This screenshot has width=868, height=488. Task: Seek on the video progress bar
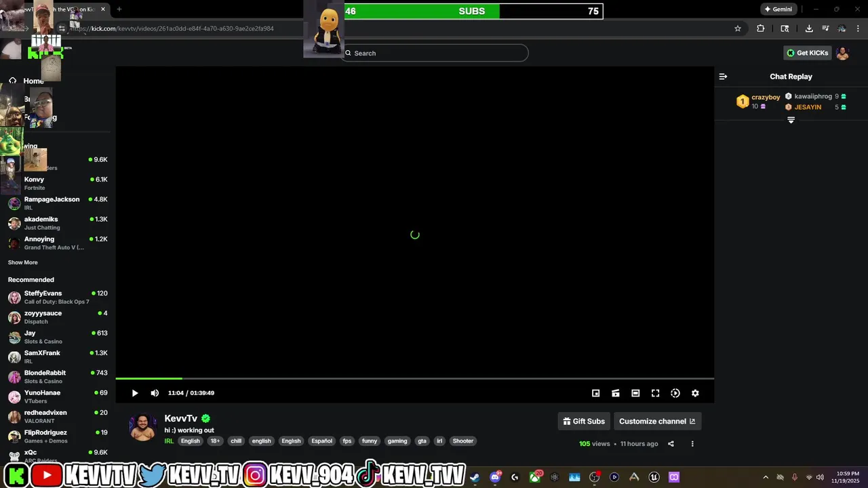[x=414, y=378]
